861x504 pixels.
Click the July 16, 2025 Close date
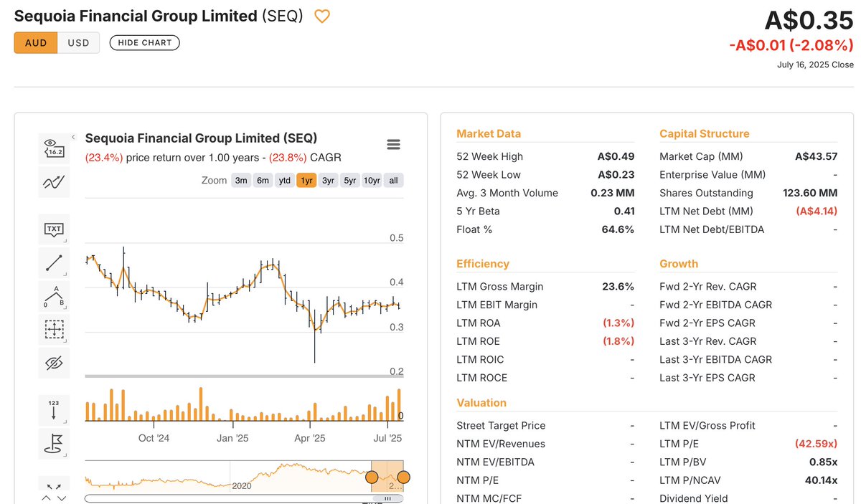pos(815,65)
